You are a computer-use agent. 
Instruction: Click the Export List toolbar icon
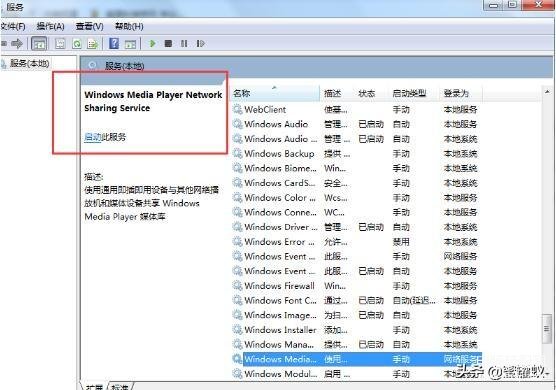point(93,44)
